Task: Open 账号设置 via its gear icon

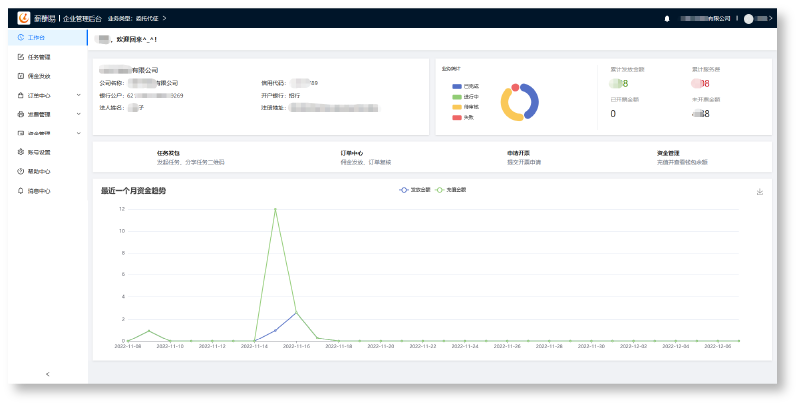Action: [21, 152]
